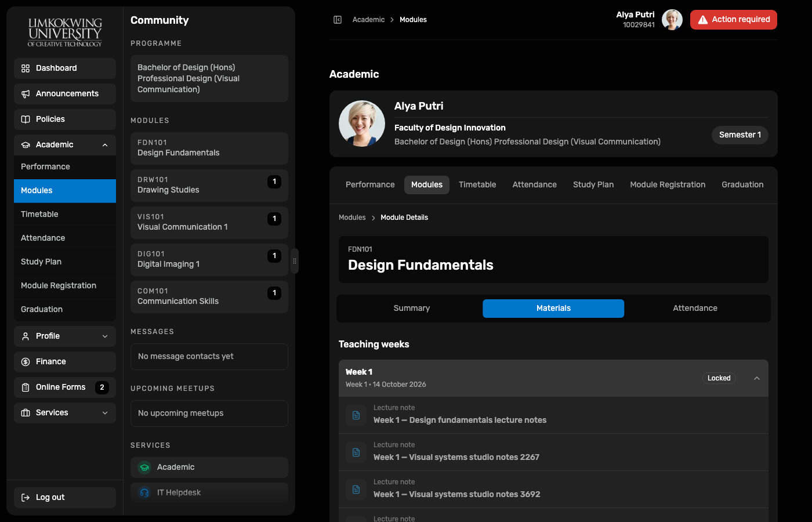
Task: Click the IT Helpdesk headset icon
Action: (x=144, y=493)
